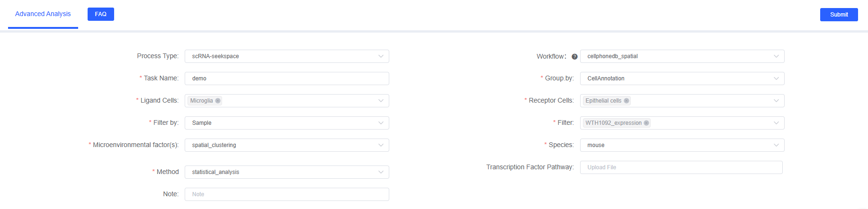Click the Workflow help question-mark icon
The height and width of the screenshot is (209, 868).
574,57
